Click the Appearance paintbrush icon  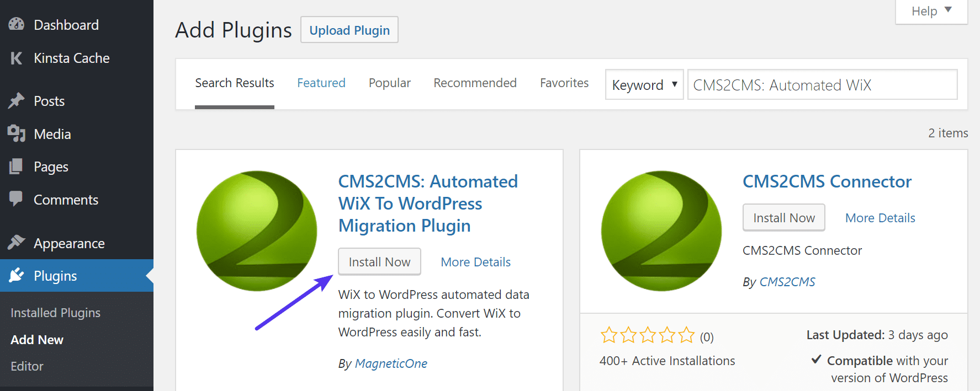pos(17,242)
